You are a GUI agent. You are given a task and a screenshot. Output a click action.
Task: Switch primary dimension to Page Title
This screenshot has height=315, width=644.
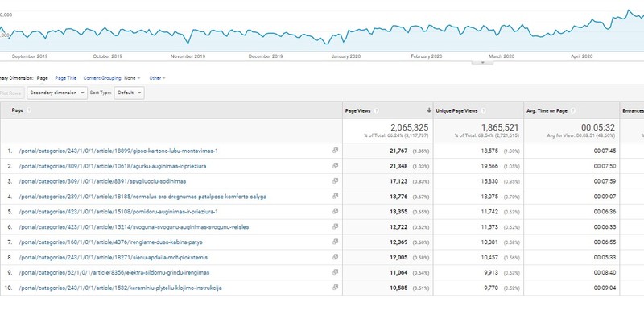(x=66, y=77)
